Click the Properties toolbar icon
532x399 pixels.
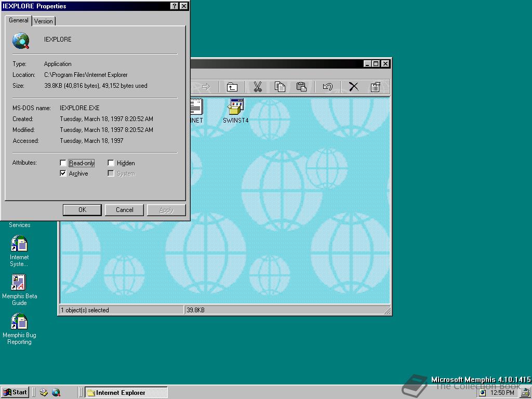coord(375,87)
